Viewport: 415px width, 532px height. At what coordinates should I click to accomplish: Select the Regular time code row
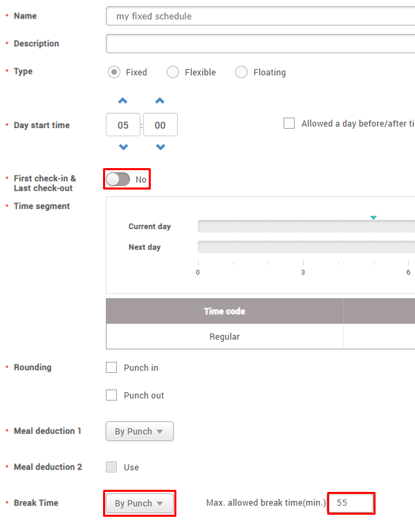pyautogui.click(x=225, y=337)
